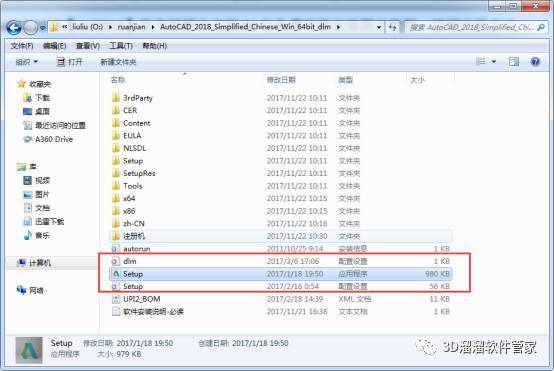This screenshot has width=554, height=371.
Task: Open the 工具(T) menu
Action: 121,46
